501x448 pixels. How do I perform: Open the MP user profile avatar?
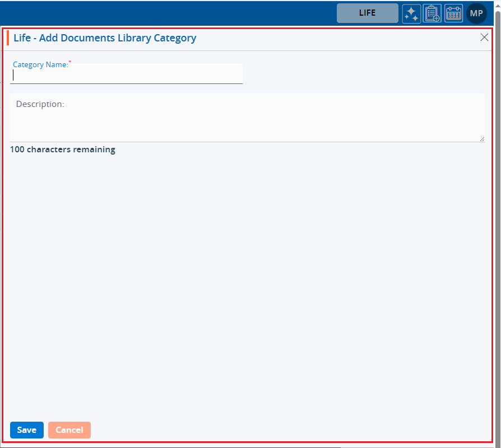[476, 13]
